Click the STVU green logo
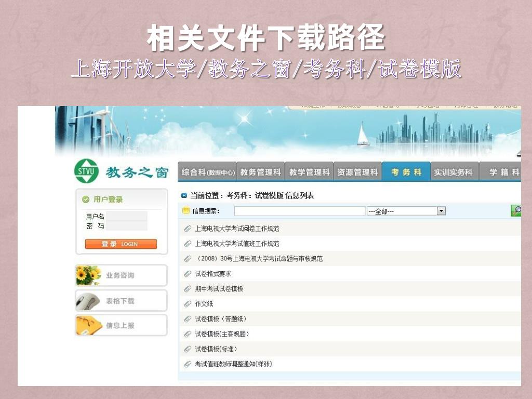The image size is (532, 399). 87,171
